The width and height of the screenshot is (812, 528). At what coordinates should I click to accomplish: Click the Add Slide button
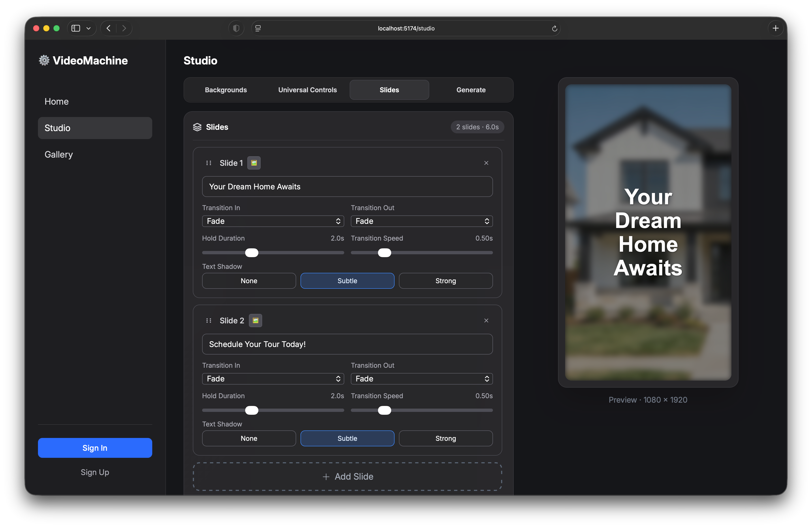(347, 477)
